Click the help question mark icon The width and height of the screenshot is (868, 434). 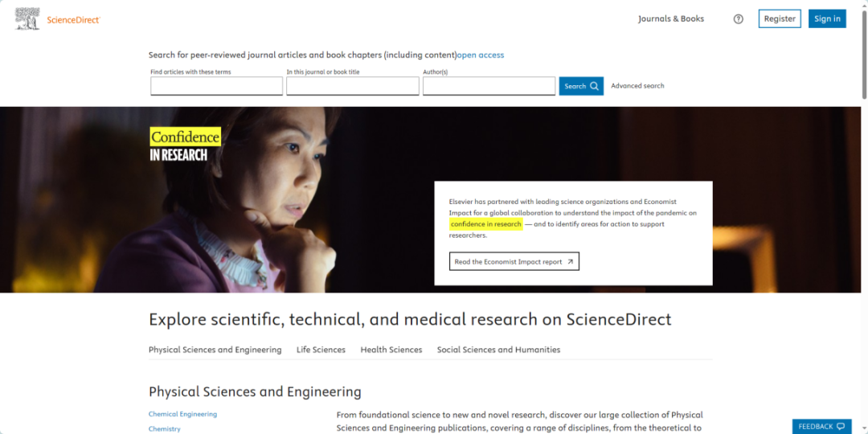click(739, 18)
